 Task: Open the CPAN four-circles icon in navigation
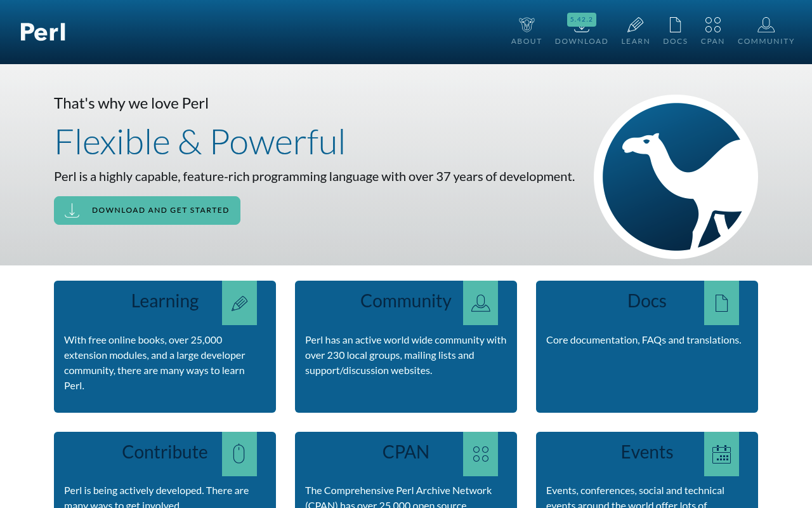713,25
